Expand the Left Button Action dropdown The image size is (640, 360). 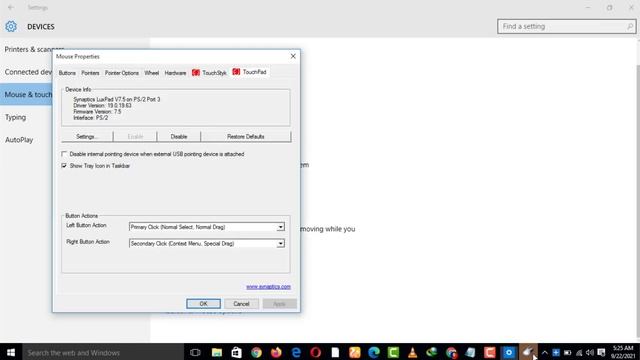[x=280, y=227]
